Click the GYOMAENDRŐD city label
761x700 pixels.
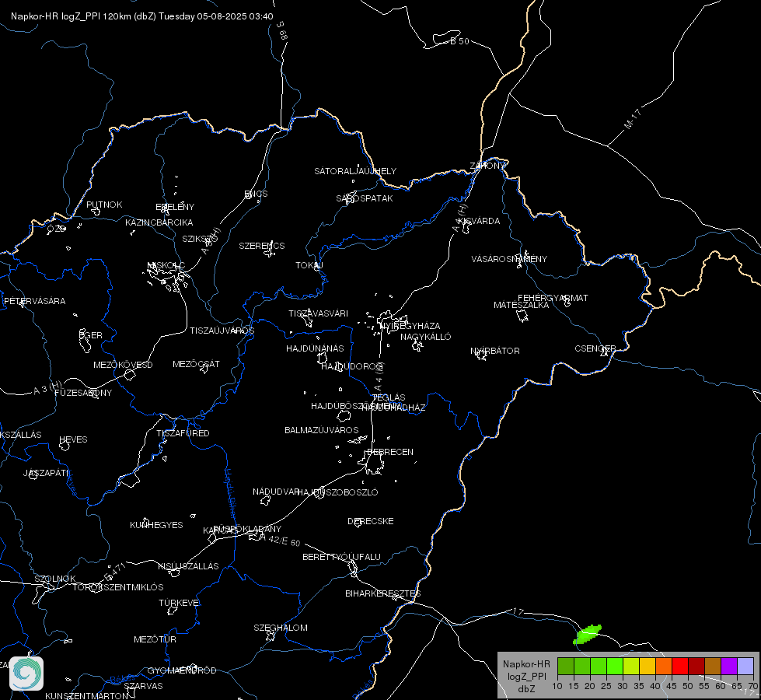tap(182, 671)
